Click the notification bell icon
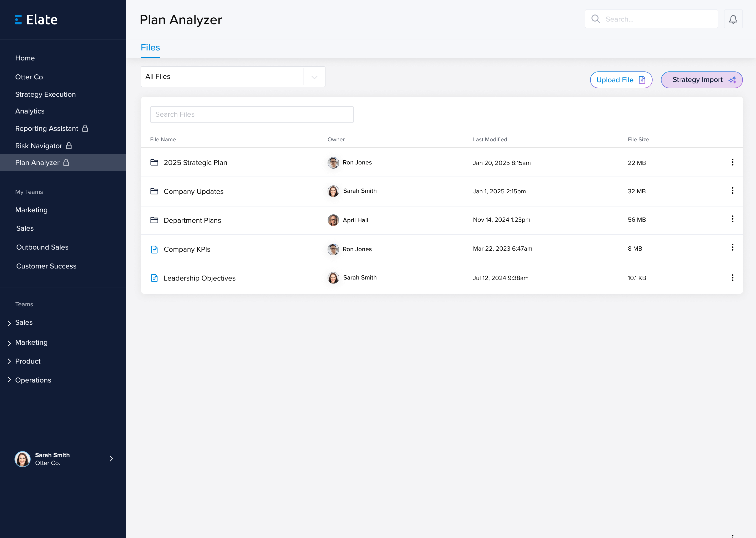The width and height of the screenshot is (756, 538). coord(733,19)
